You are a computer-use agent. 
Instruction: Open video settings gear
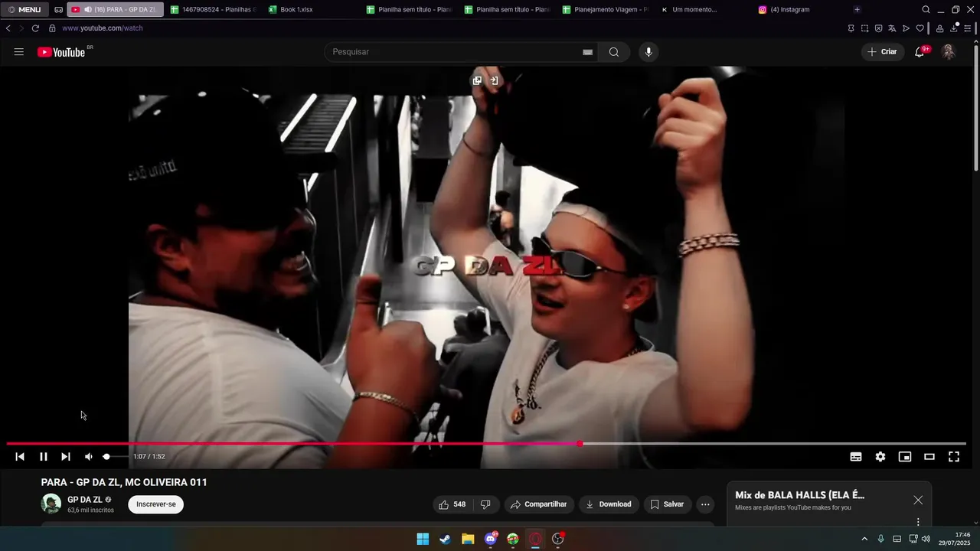pos(880,457)
